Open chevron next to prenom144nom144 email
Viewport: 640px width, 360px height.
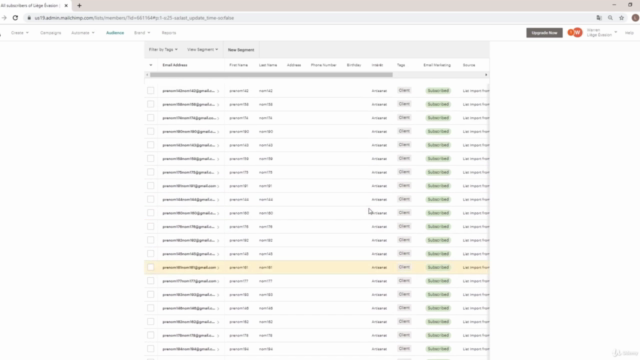pyautogui.click(x=218, y=200)
